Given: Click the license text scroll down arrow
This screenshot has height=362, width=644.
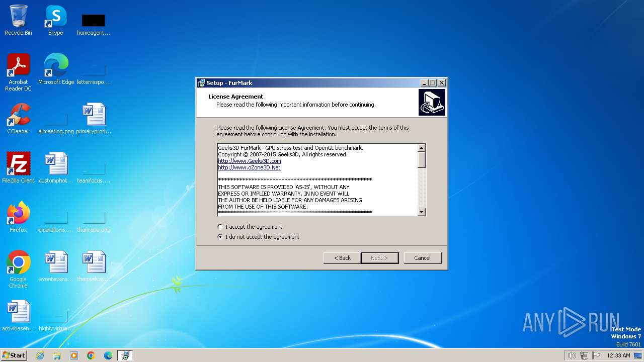Looking at the screenshot, I should point(422,212).
